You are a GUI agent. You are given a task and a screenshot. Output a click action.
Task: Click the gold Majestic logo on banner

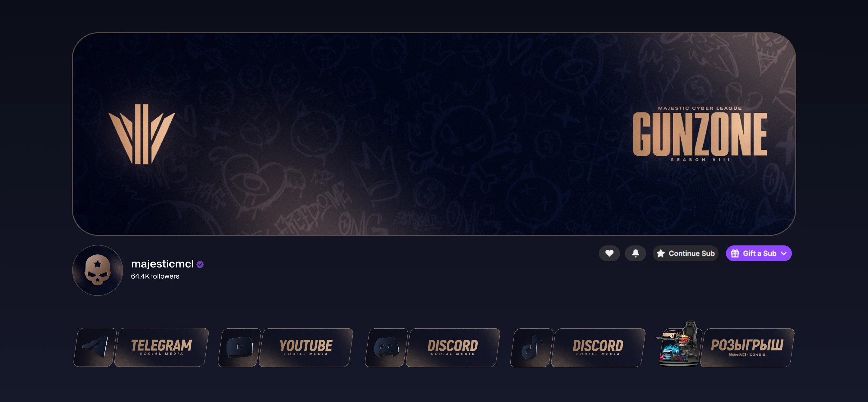142,134
